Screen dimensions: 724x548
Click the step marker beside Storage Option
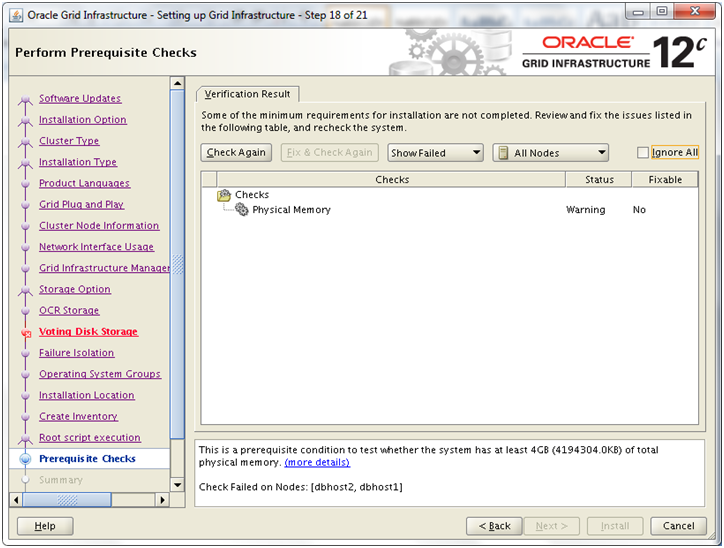coord(25,290)
